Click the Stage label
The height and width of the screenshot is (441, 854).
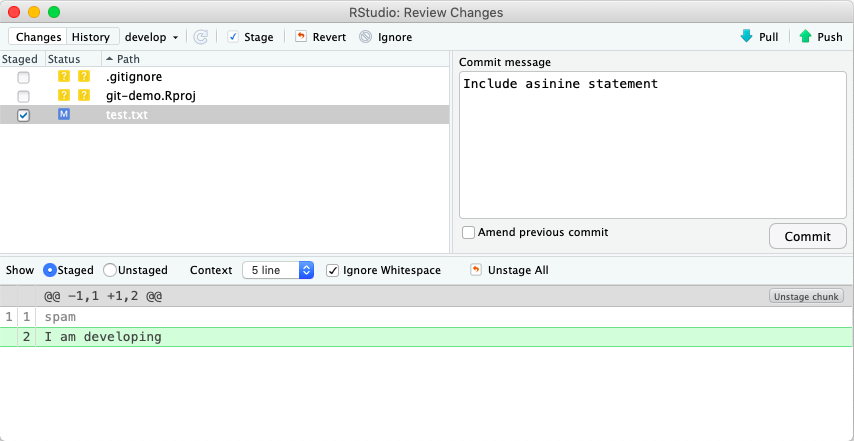click(x=259, y=37)
